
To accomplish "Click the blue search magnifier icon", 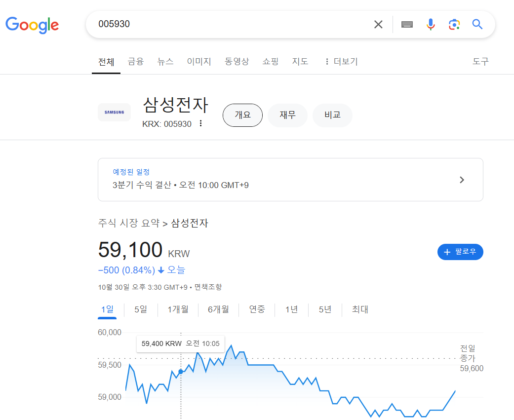I will [477, 24].
